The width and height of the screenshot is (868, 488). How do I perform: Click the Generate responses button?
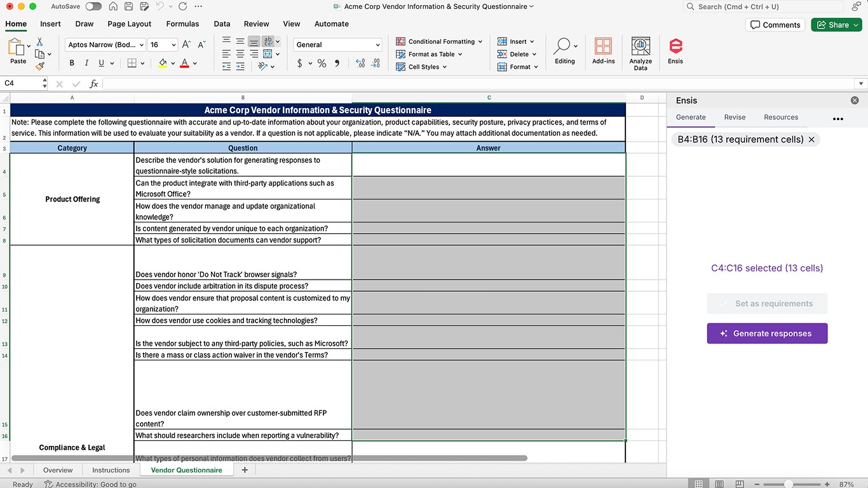(x=767, y=334)
